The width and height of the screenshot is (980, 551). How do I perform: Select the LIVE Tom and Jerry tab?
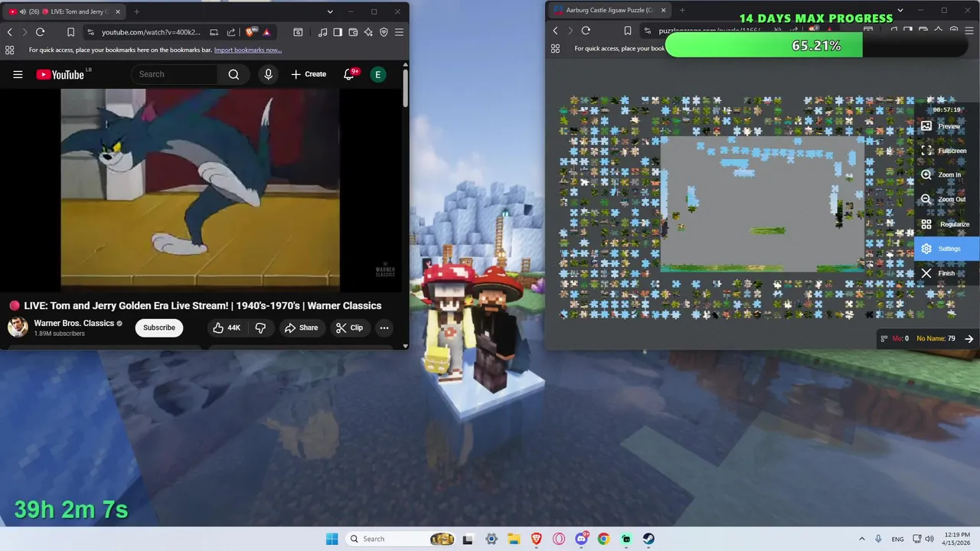point(65,11)
